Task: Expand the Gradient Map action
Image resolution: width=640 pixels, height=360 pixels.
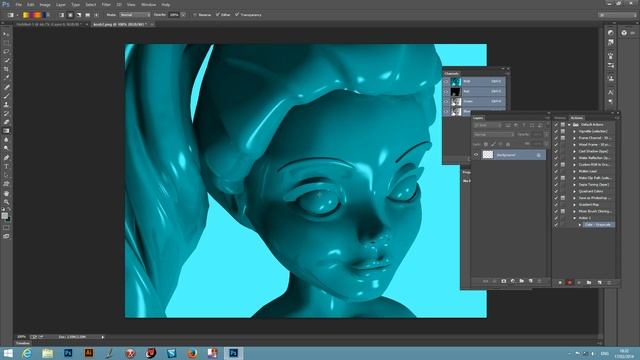Action: coord(574,204)
